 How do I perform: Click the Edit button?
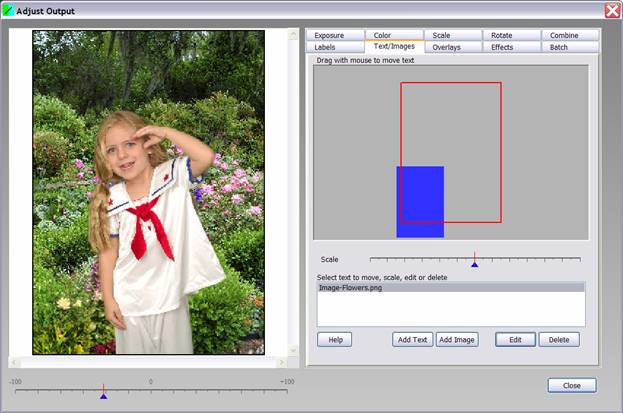pos(515,340)
